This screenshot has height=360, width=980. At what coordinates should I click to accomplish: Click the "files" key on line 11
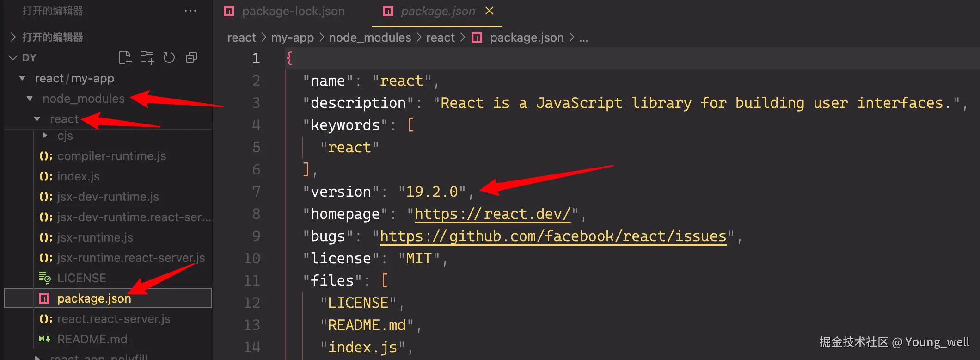tap(332, 280)
